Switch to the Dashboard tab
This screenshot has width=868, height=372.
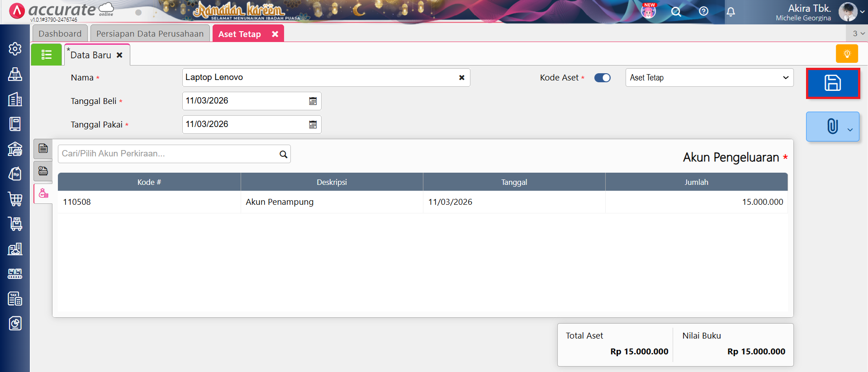[x=60, y=34]
